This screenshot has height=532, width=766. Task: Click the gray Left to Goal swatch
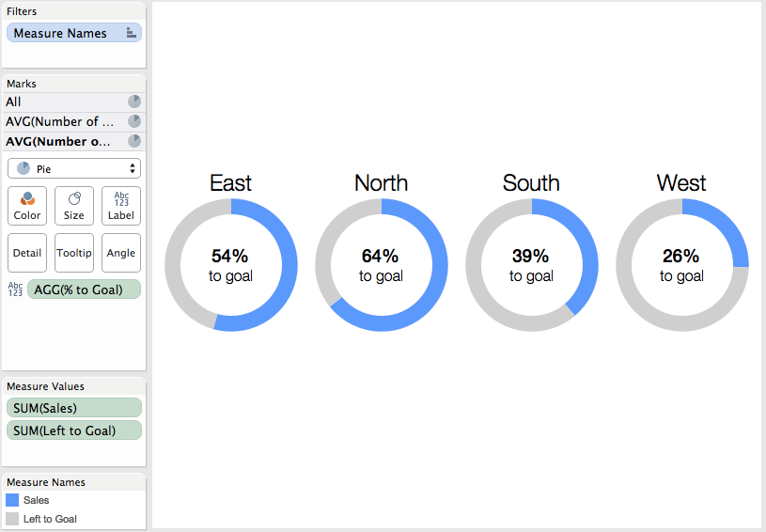12,519
